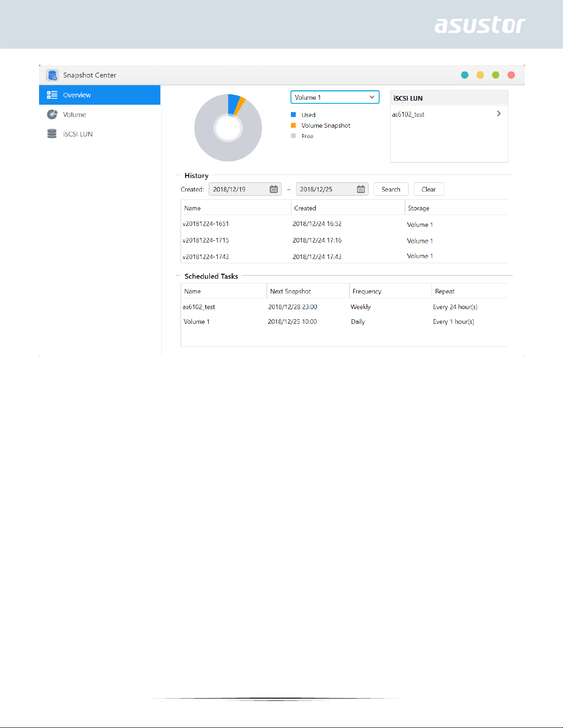This screenshot has height=728, width=563.
Task: Select snapshot v20181224-1651
Action: point(206,224)
